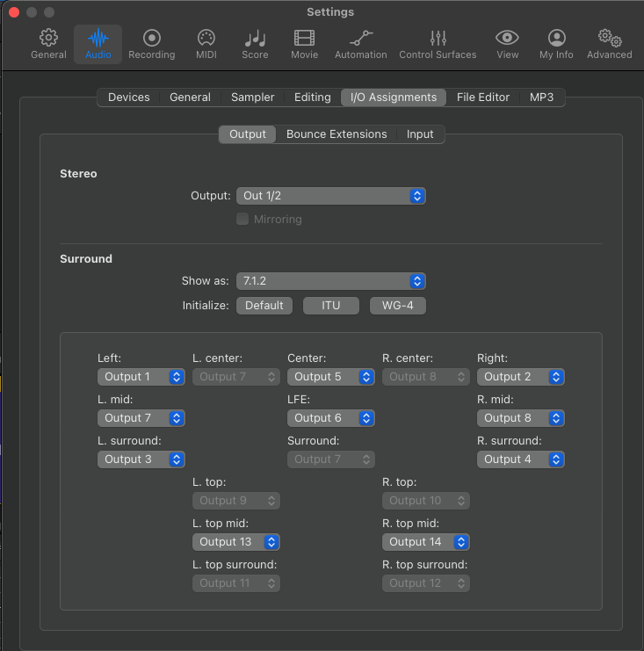Expand the Stereo Output dropdown
Image resolution: width=644 pixels, height=651 pixels.
[x=330, y=196]
